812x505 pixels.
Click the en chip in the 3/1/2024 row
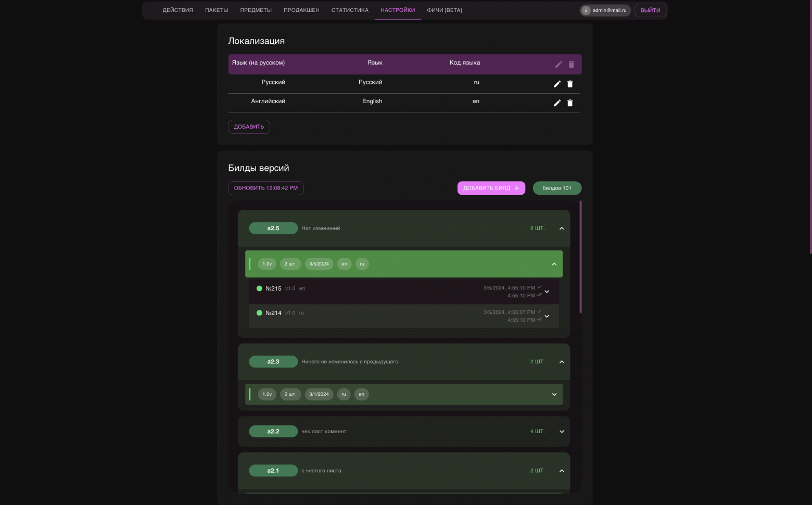[362, 395]
